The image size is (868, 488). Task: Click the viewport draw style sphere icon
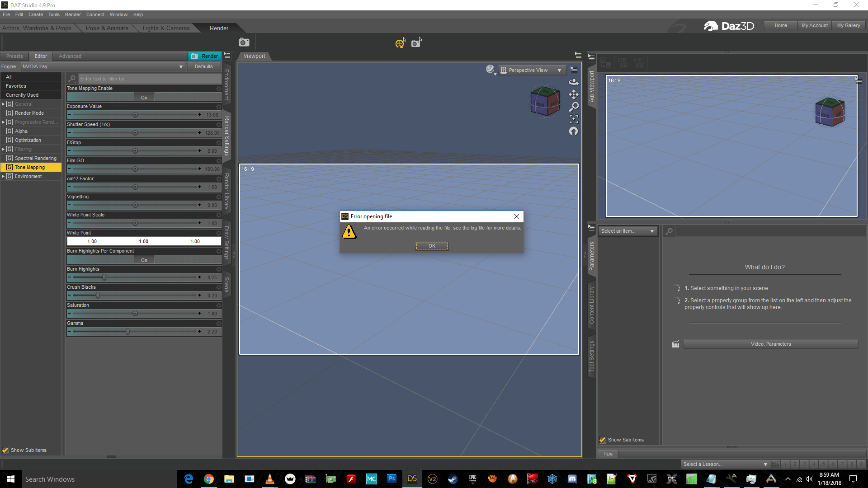point(490,69)
